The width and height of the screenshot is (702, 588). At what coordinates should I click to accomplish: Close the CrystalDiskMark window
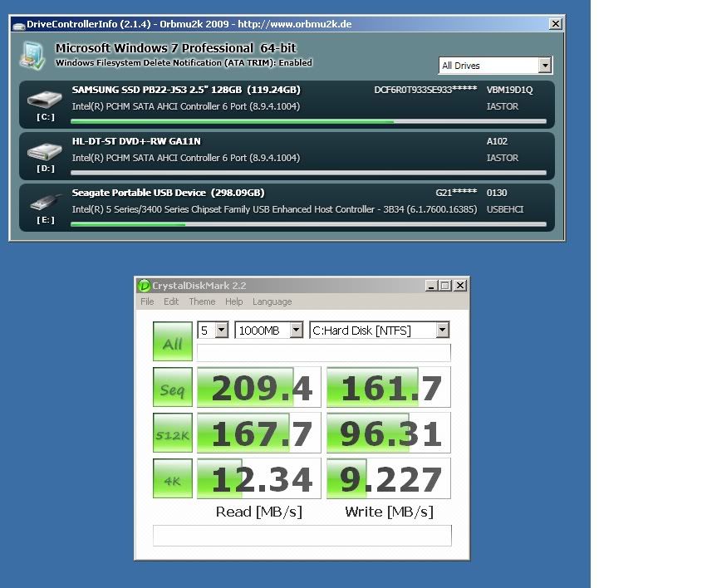click(460, 286)
